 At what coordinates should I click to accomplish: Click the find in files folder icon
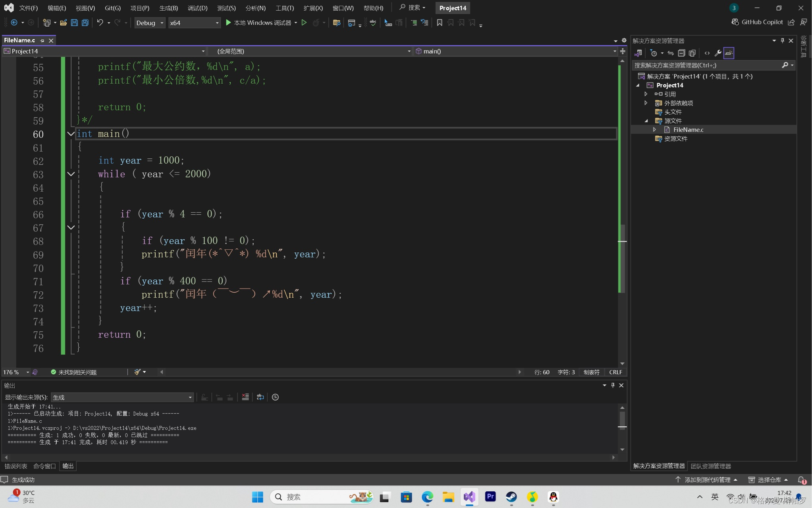pyautogui.click(x=337, y=23)
